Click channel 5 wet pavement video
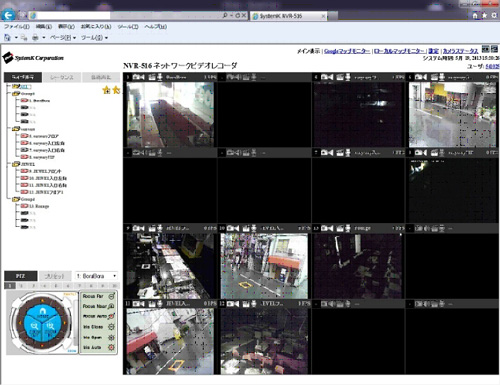 click(x=453, y=115)
